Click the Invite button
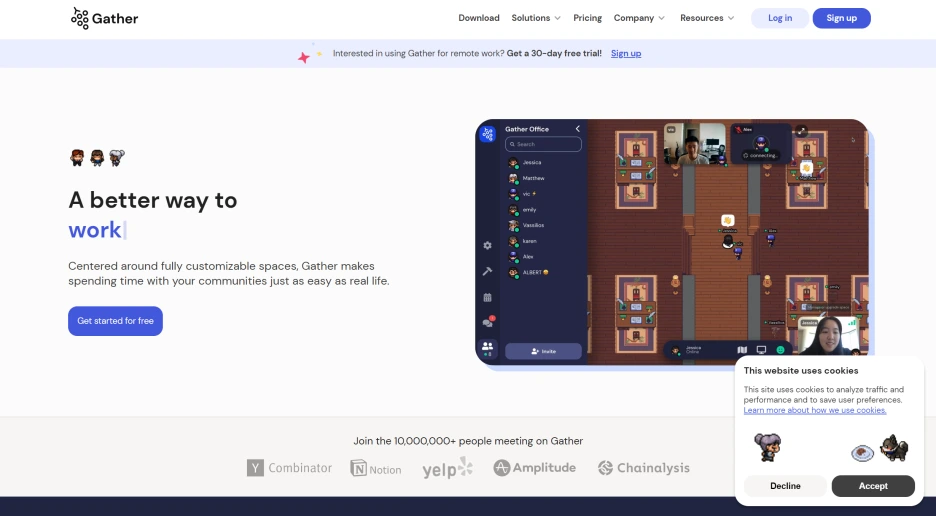This screenshot has height=516, width=936. click(x=543, y=351)
